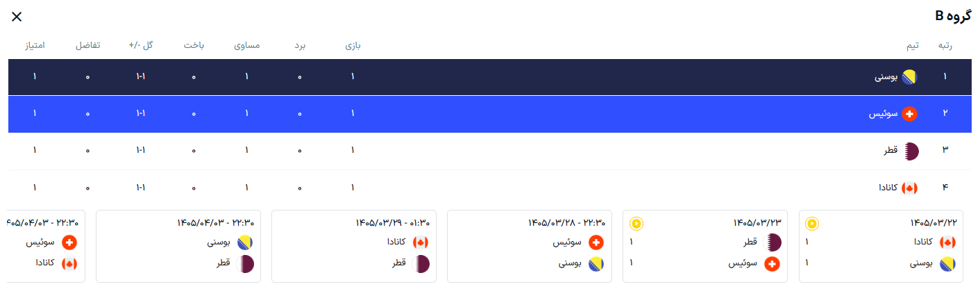Select the سوئیس team row
Viewport: 980px width, 289px height.
coord(490,114)
